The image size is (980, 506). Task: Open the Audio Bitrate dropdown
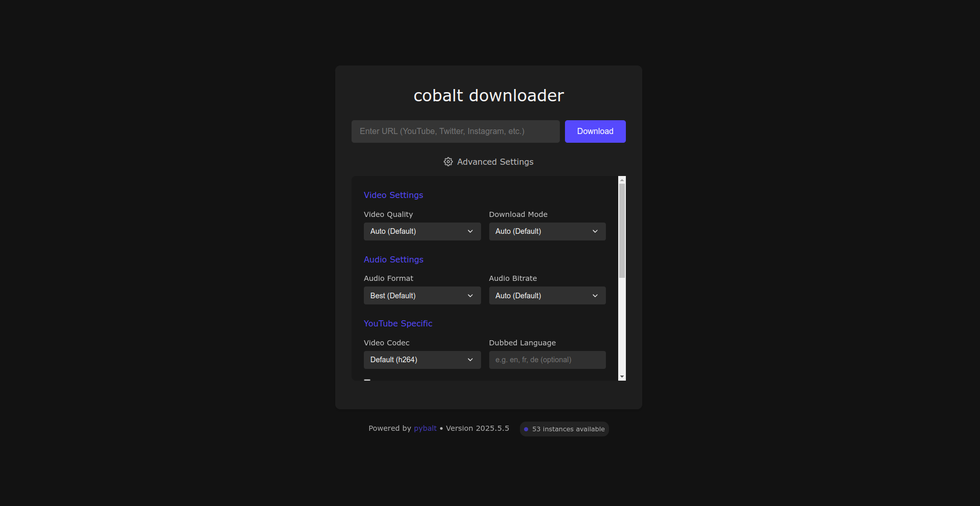coord(548,296)
